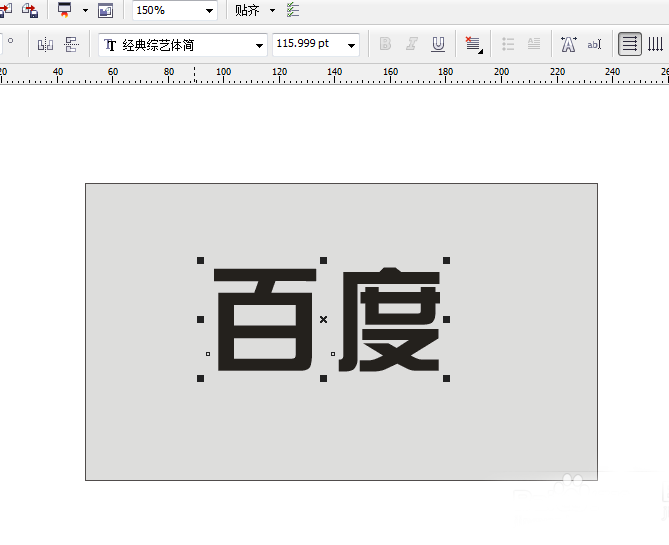Click the 度 character on the canvas

click(x=389, y=320)
